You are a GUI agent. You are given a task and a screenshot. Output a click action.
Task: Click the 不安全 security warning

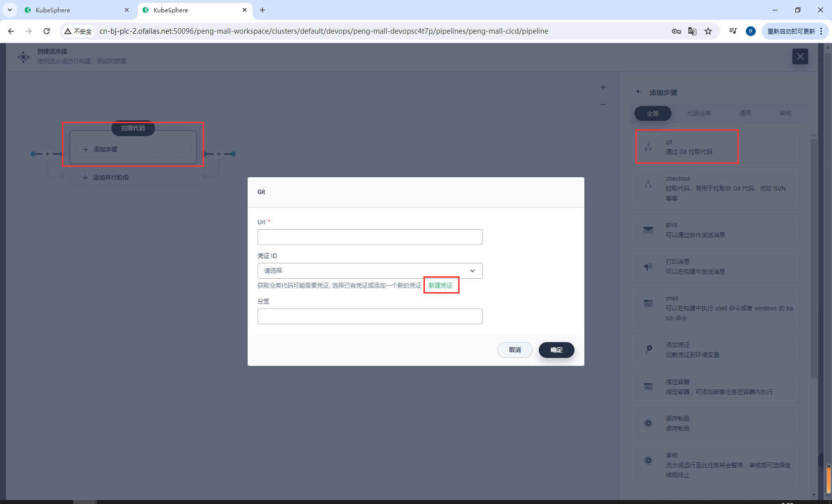(78, 31)
